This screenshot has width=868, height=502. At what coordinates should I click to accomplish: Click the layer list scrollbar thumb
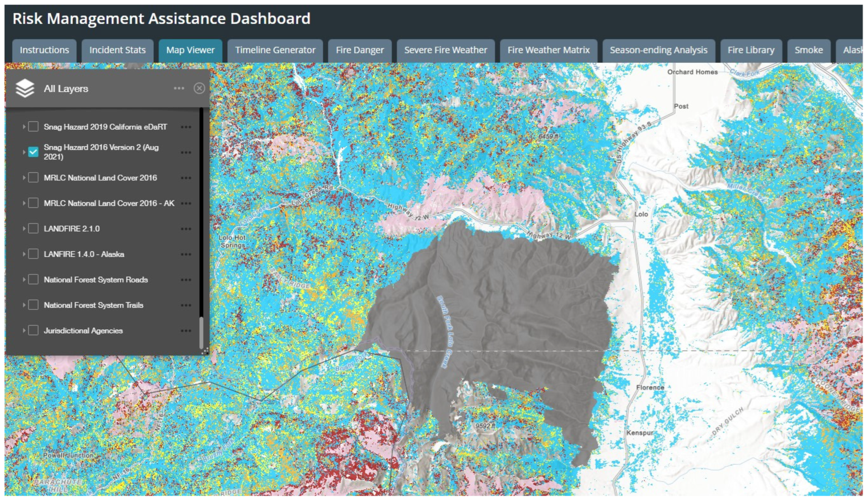click(201, 333)
